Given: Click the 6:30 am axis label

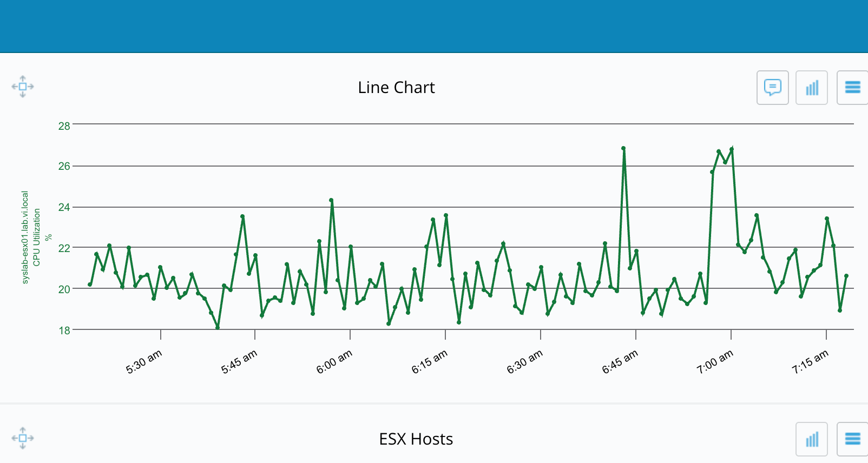Looking at the screenshot, I should [525, 362].
